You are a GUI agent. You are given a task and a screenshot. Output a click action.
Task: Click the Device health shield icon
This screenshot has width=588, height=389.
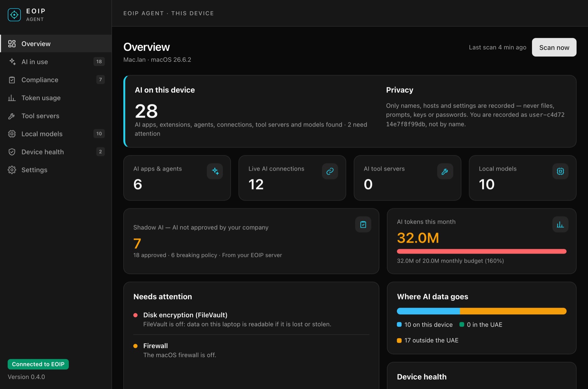pos(12,152)
